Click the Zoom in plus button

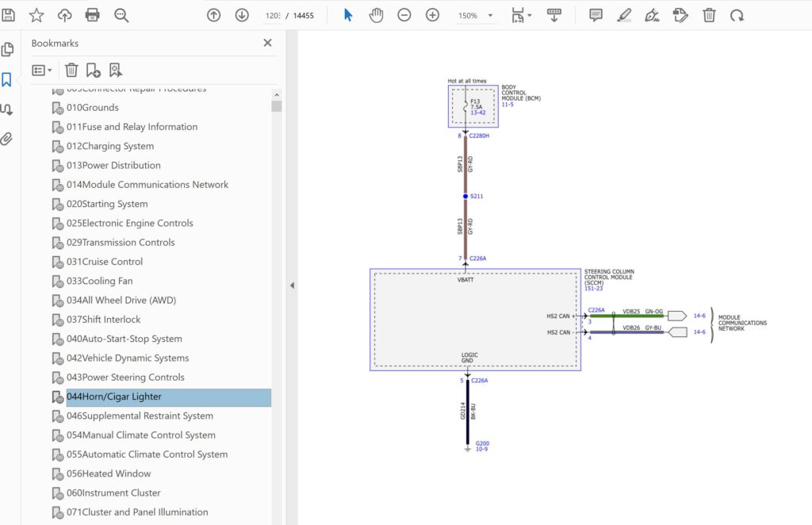pyautogui.click(x=432, y=15)
